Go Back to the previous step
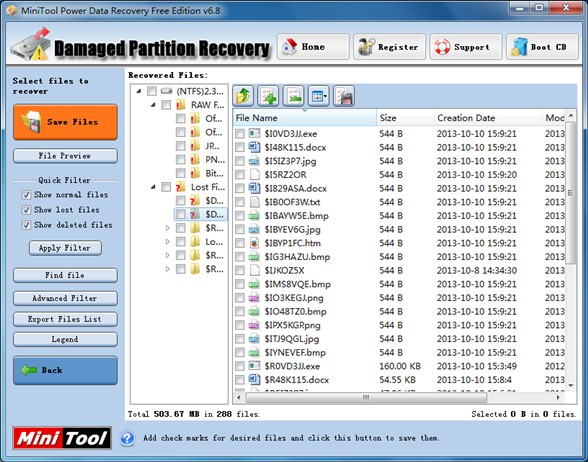The image size is (588, 462). 65,370
